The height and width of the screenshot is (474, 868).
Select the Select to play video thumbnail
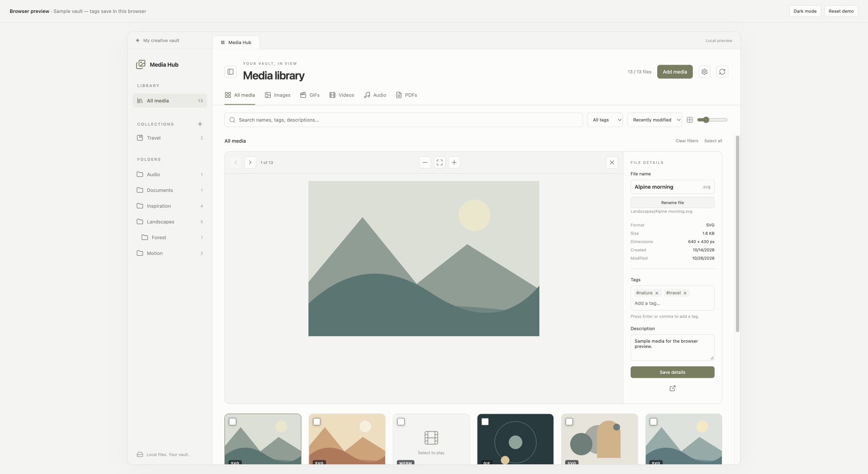tap(431, 439)
